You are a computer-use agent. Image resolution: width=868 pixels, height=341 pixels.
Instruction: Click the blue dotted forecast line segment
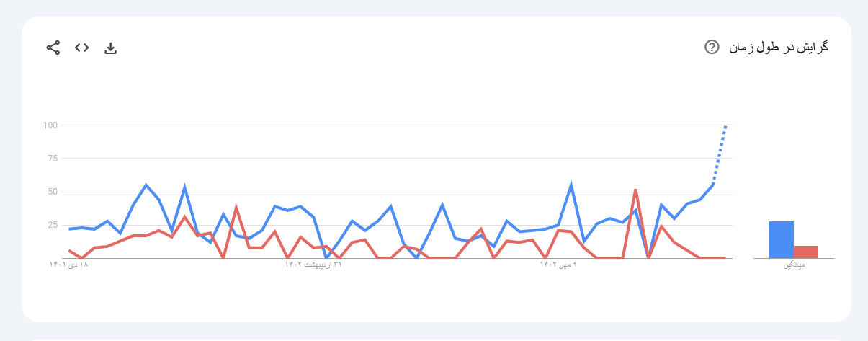point(719,155)
